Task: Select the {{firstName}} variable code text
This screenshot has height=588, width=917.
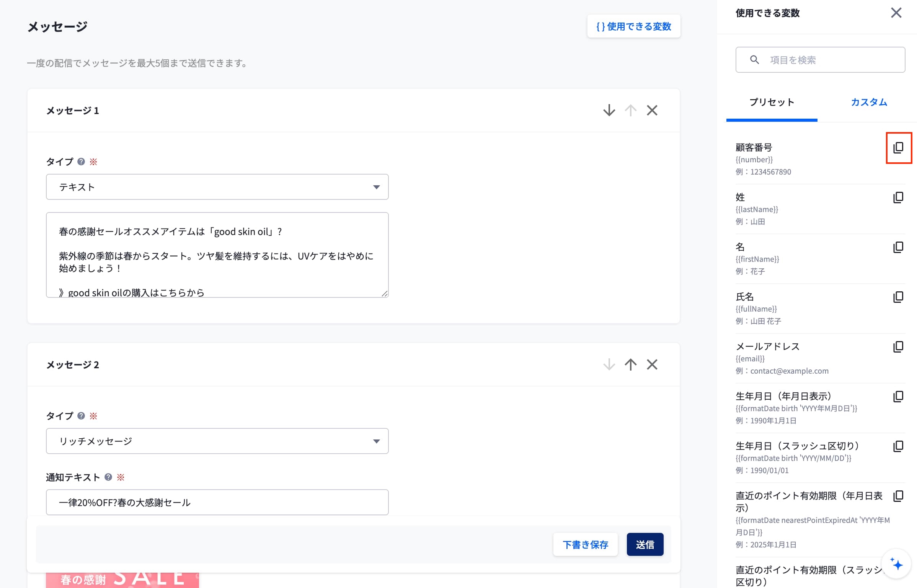Action: (x=757, y=260)
